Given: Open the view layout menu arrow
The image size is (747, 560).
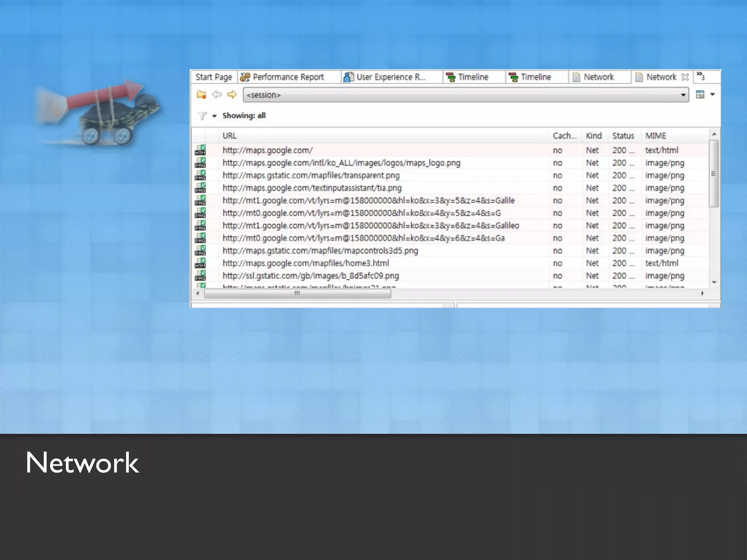Looking at the screenshot, I should click(x=712, y=95).
